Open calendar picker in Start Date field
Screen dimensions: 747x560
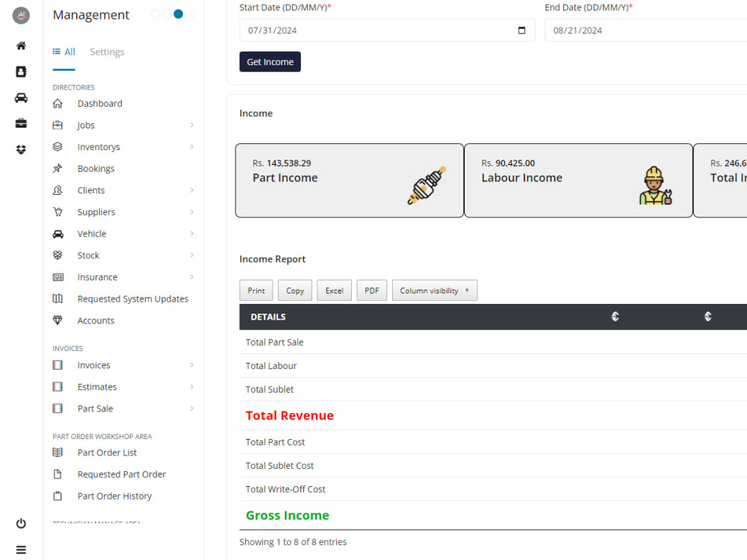coord(521,30)
